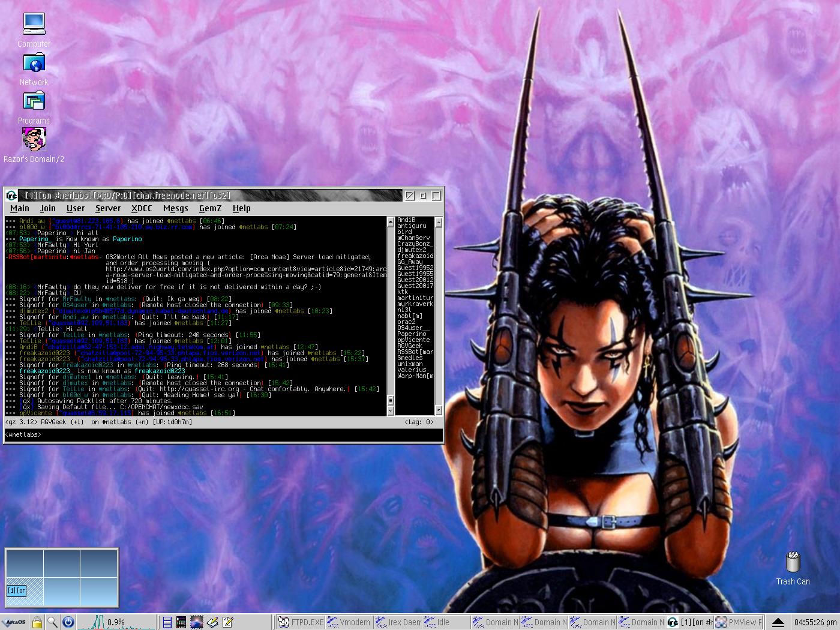Click chat area scrollbar up arrow
The image size is (840, 630).
pos(391,221)
